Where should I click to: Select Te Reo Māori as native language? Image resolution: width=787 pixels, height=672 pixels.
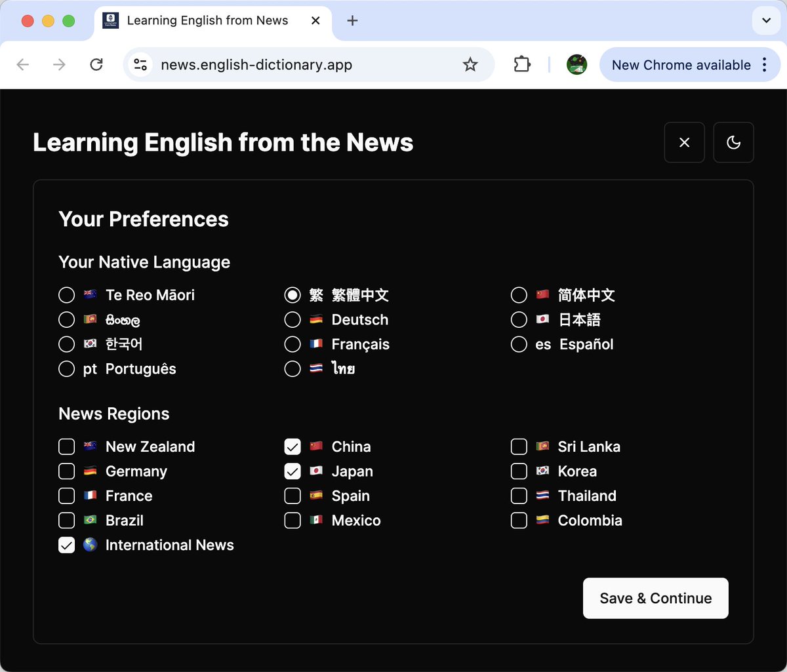pyautogui.click(x=66, y=295)
